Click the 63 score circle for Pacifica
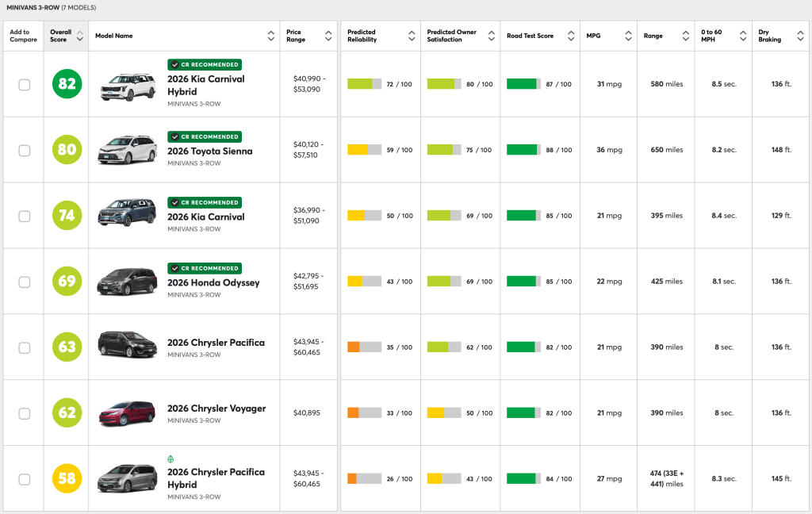The height and width of the screenshot is (514, 812). 67,347
